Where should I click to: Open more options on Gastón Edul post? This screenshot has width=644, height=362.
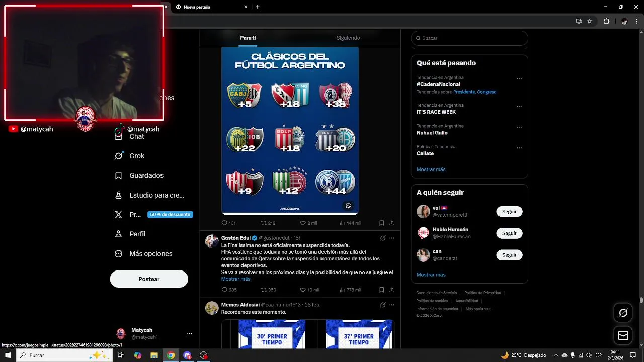click(392, 238)
